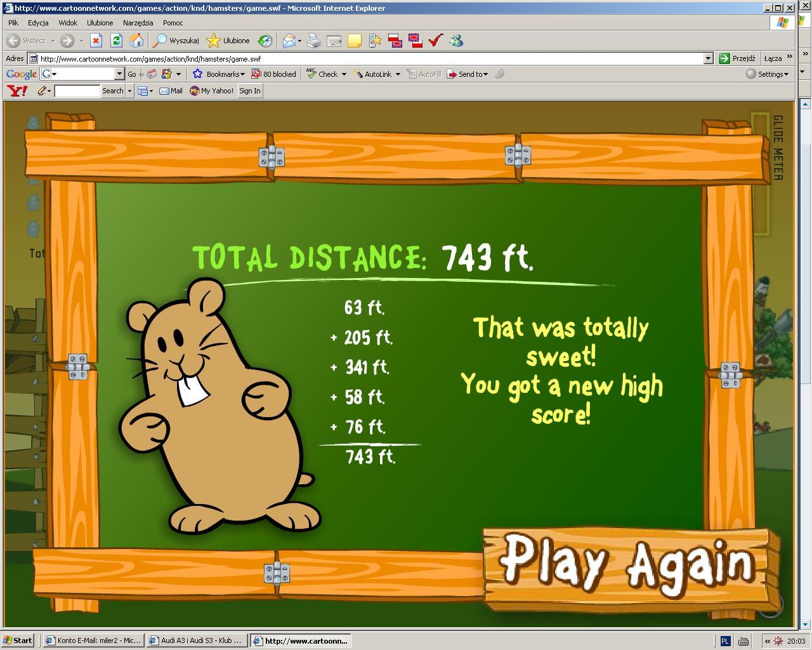Open My Yahoo! toolbar button

click(212, 91)
